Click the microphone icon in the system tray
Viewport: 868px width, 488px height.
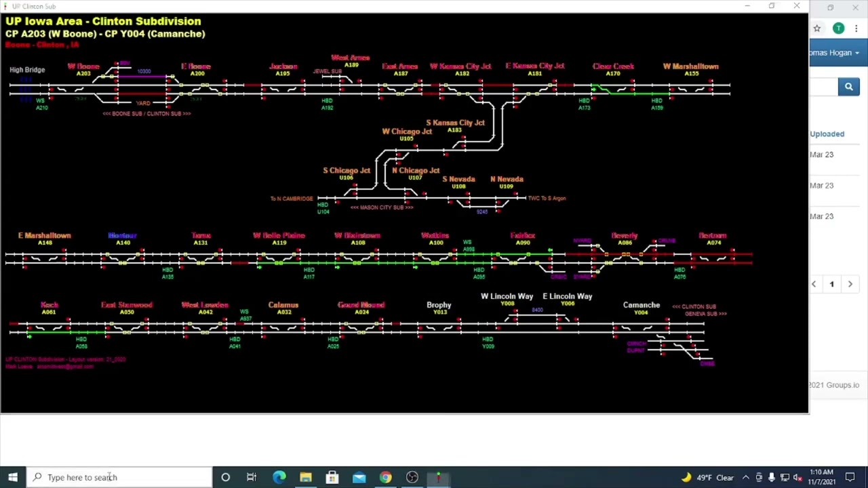(x=772, y=477)
